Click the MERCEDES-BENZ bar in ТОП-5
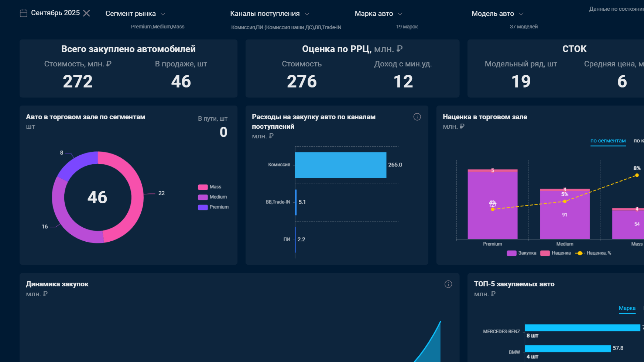This screenshot has height=362, width=644. point(582,328)
